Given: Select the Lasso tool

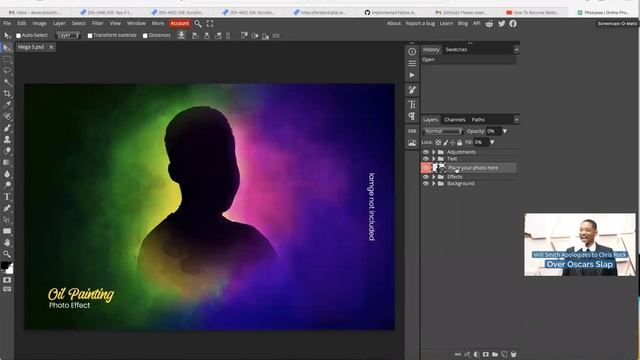Looking at the screenshot, I should pyautogui.click(x=7, y=71).
